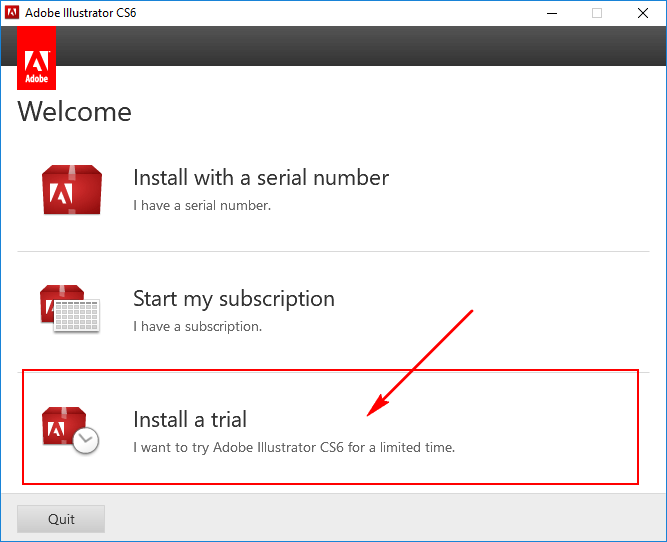This screenshot has height=542, width=667.
Task: Choose the Install a trial heading
Action: (x=190, y=419)
